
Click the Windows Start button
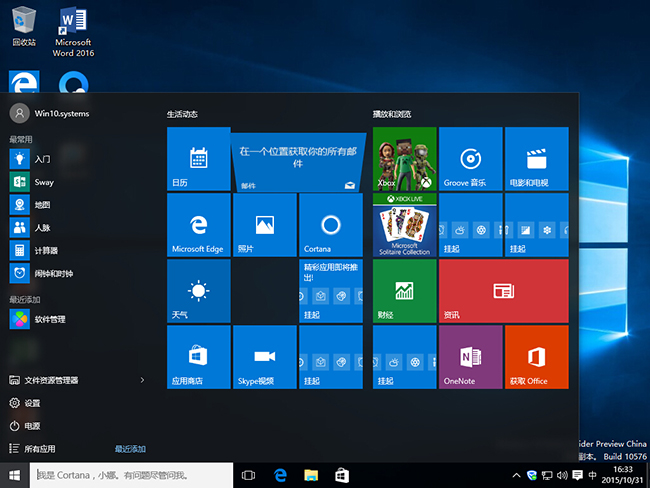(x=15, y=475)
